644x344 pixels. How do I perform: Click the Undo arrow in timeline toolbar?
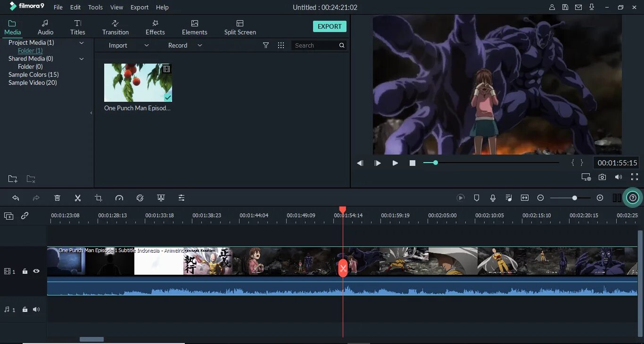pyautogui.click(x=16, y=198)
